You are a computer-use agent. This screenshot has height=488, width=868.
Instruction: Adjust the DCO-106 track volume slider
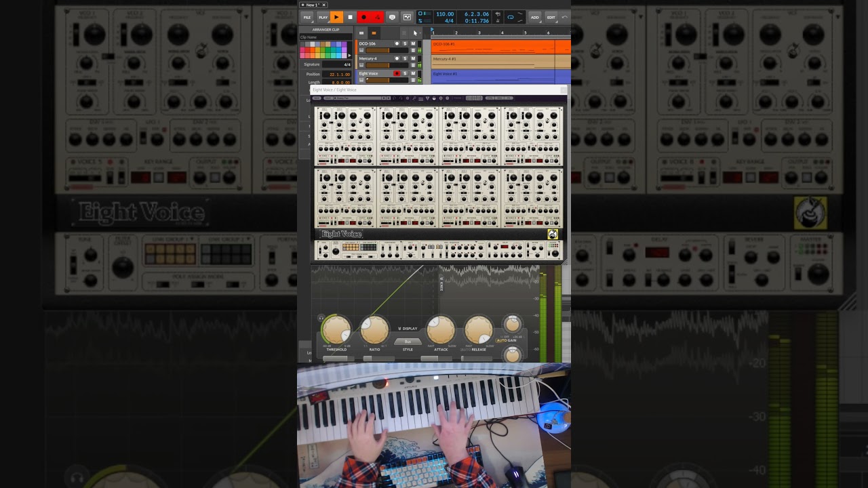[387, 50]
